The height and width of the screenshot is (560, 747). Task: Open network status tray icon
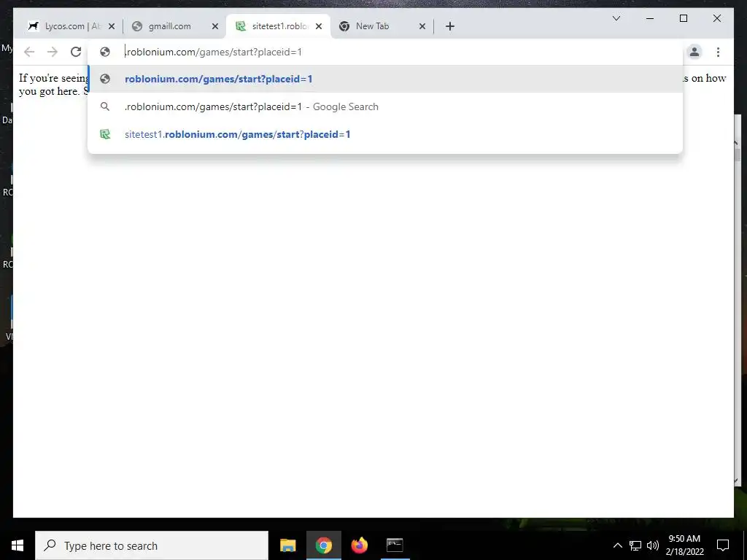coord(635,545)
